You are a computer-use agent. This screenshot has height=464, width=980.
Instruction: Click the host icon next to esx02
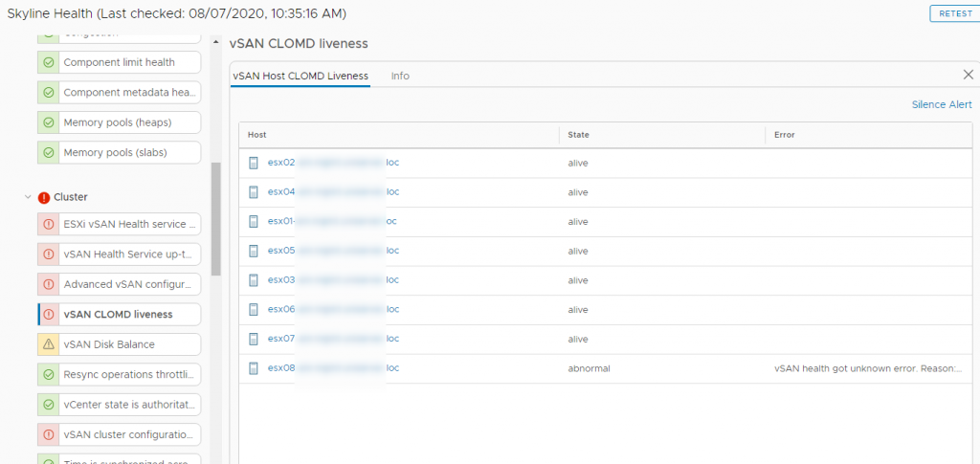coord(253,163)
